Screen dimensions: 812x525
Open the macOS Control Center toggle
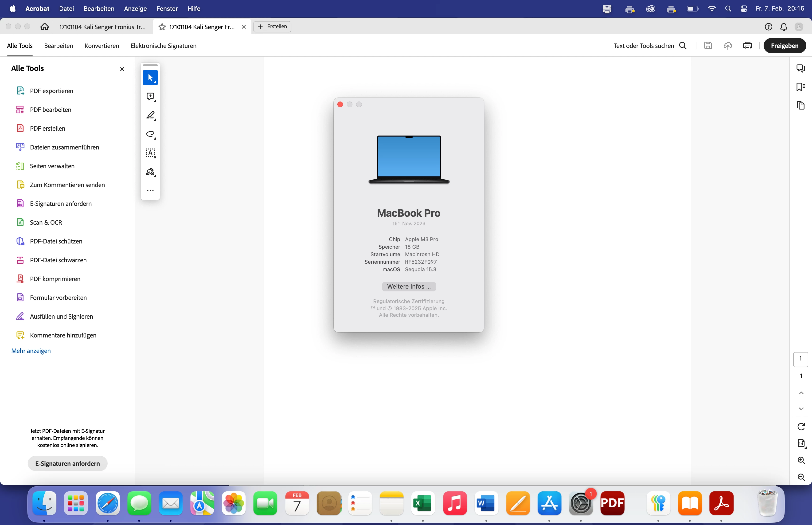coord(744,8)
